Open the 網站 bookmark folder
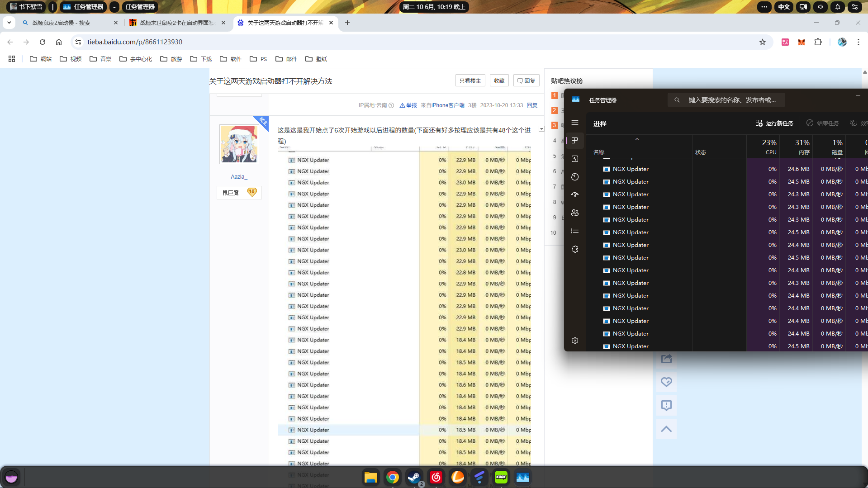 pyautogui.click(x=41, y=59)
